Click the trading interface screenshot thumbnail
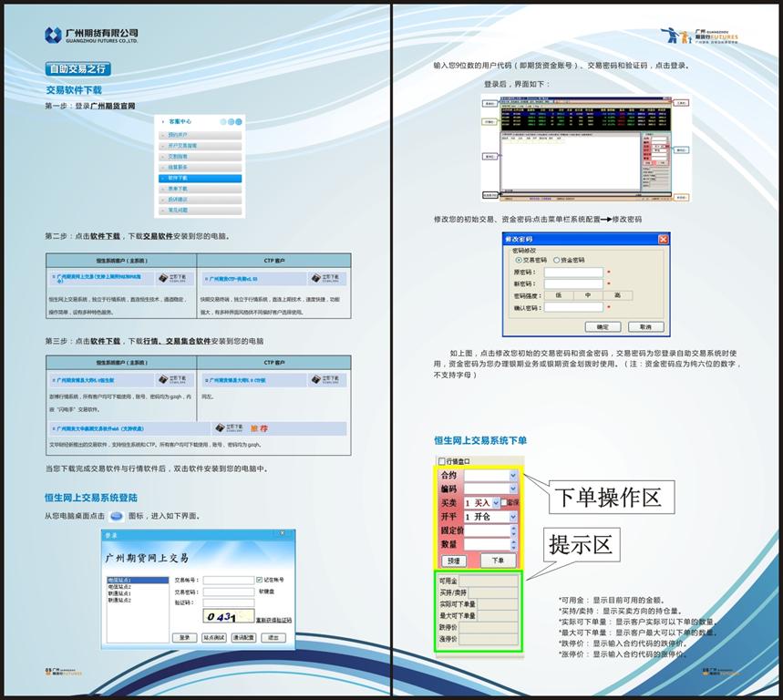This screenshot has width=783, height=700. pyautogui.click(x=586, y=146)
